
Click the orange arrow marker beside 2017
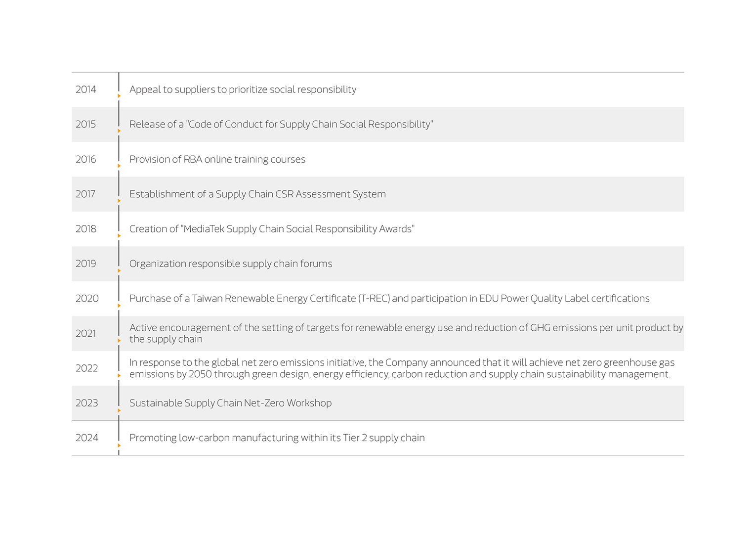click(119, 201)
